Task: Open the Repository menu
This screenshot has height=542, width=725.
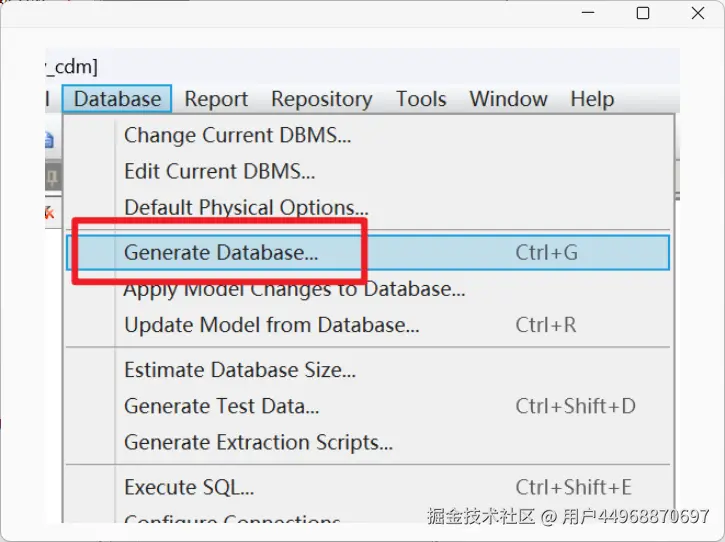Action: pos(321,99)
